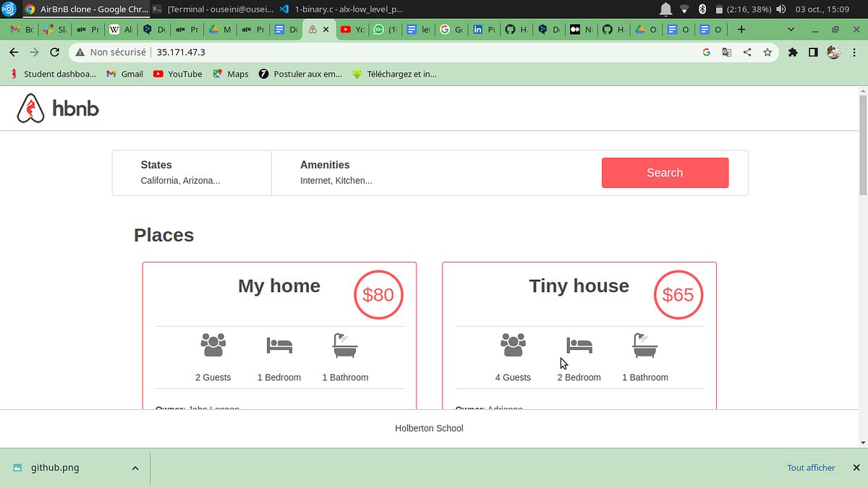This screenshot has width=868, height=488.
Task: Click the not secure warning icon
Action: 81,52
